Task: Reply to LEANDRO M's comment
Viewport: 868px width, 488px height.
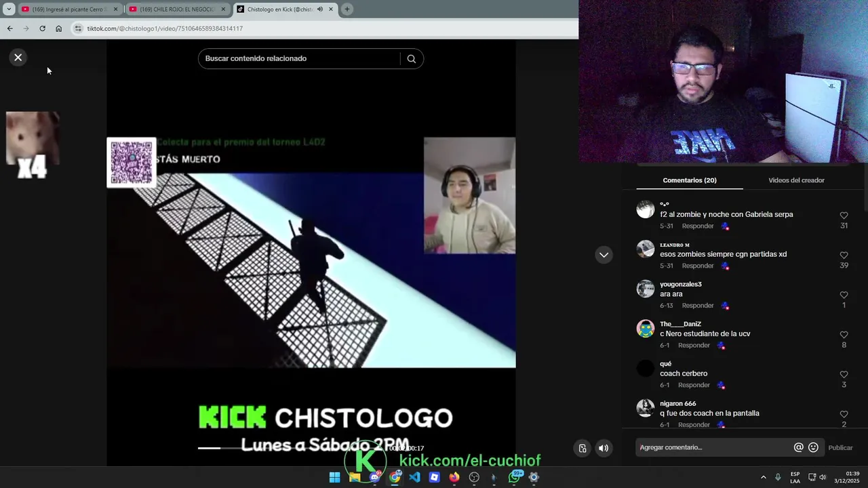Action: click(x=697, y=266)
